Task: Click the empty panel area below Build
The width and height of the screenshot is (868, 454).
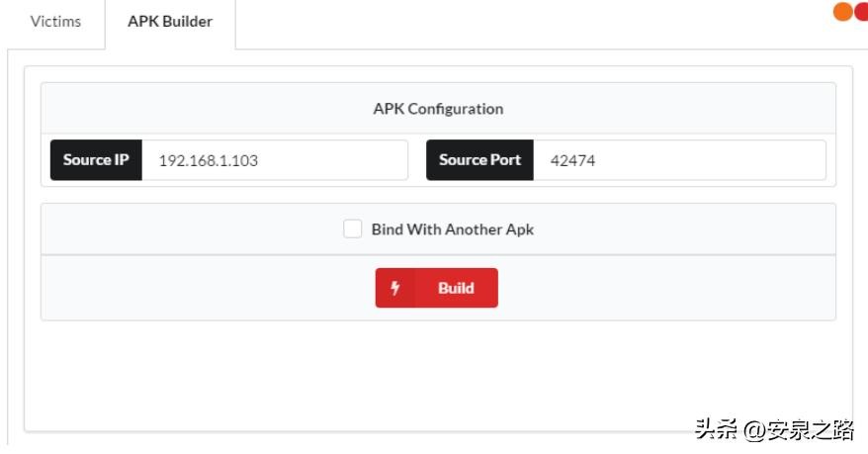Action: 438,376
